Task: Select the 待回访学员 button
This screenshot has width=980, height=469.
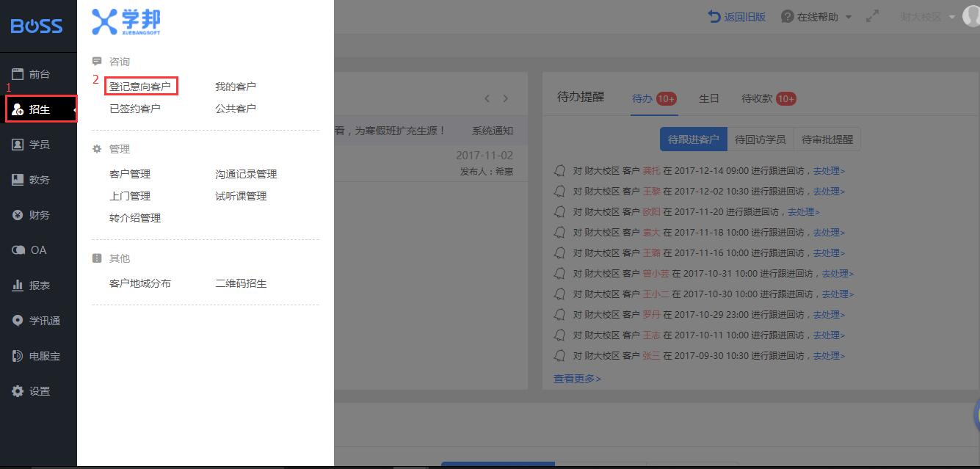Action: (x=761, y=139)
